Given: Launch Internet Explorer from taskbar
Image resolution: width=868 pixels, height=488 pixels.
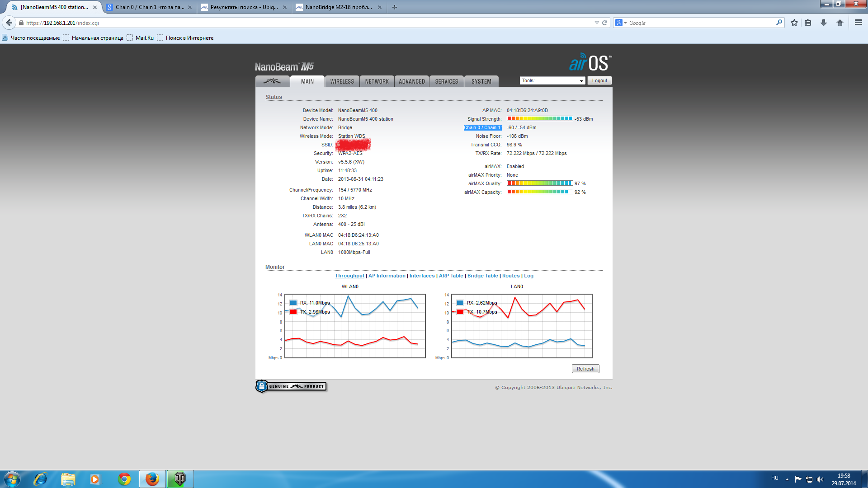Looking at the screenshot, I should click(x=41, y=479).
